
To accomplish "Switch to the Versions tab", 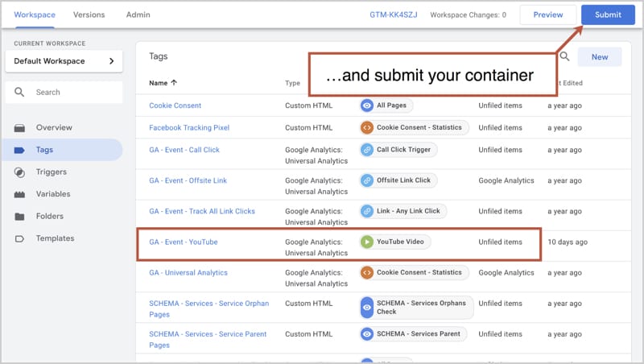I will [89, 14].
